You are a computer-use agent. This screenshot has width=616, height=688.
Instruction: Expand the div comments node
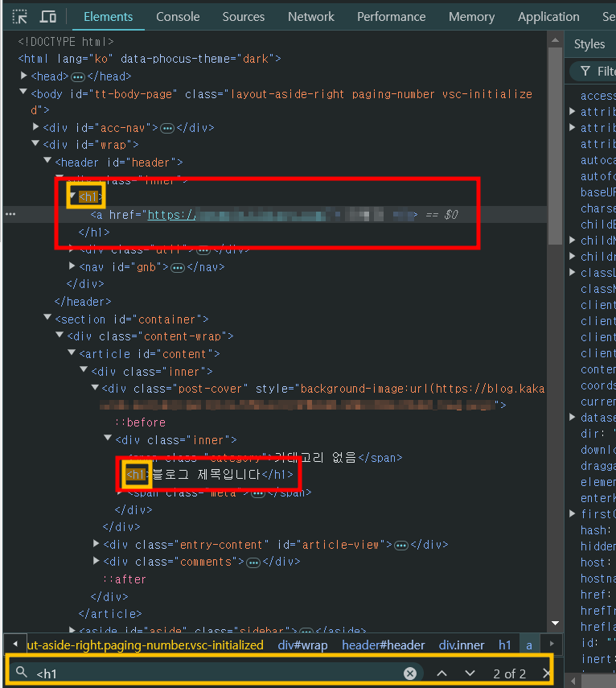coord(96,561)
